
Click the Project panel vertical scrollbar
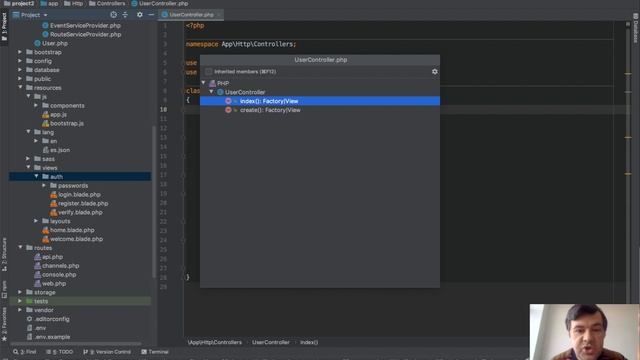point(154,202)
